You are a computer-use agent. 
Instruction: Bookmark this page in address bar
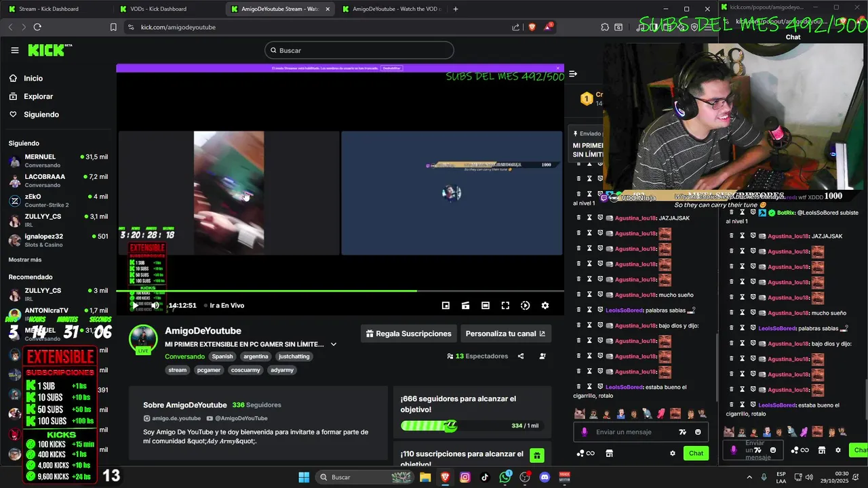[113, 27]
